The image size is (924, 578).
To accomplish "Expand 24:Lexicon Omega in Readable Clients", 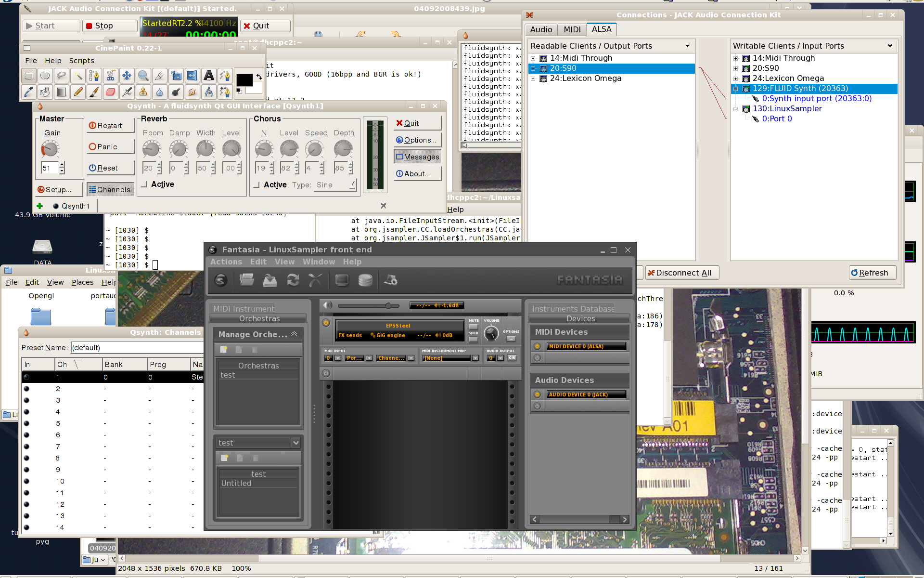I will click(533, 79).
